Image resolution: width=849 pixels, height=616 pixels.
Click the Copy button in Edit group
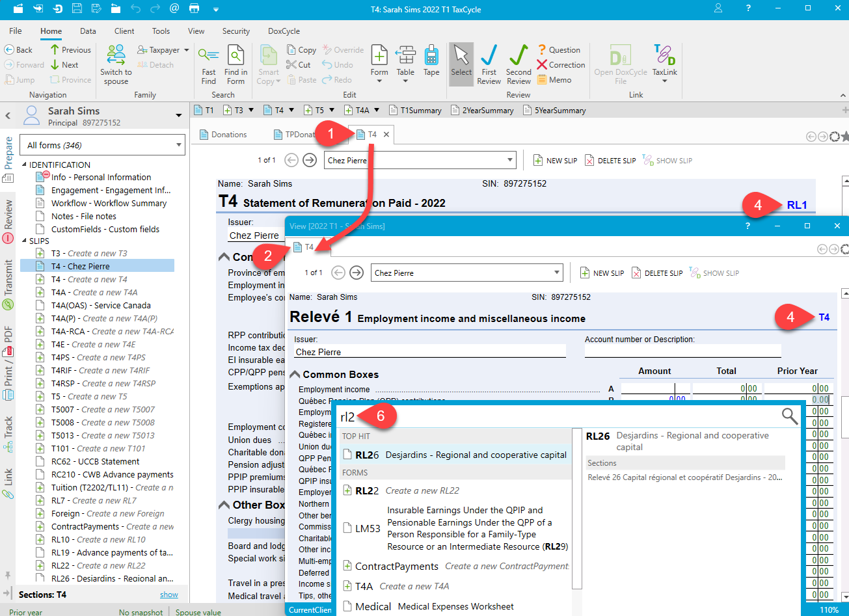(301, 50)
